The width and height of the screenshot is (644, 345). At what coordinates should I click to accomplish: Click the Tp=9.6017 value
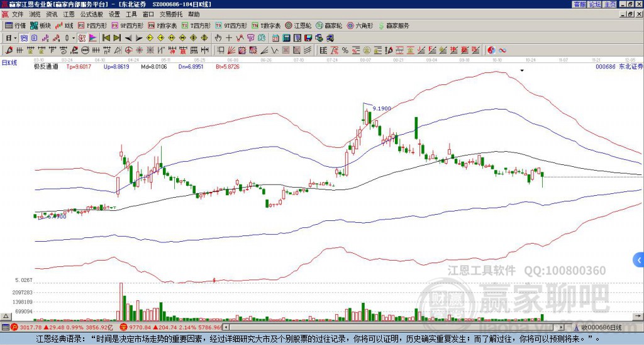[79, 67]
